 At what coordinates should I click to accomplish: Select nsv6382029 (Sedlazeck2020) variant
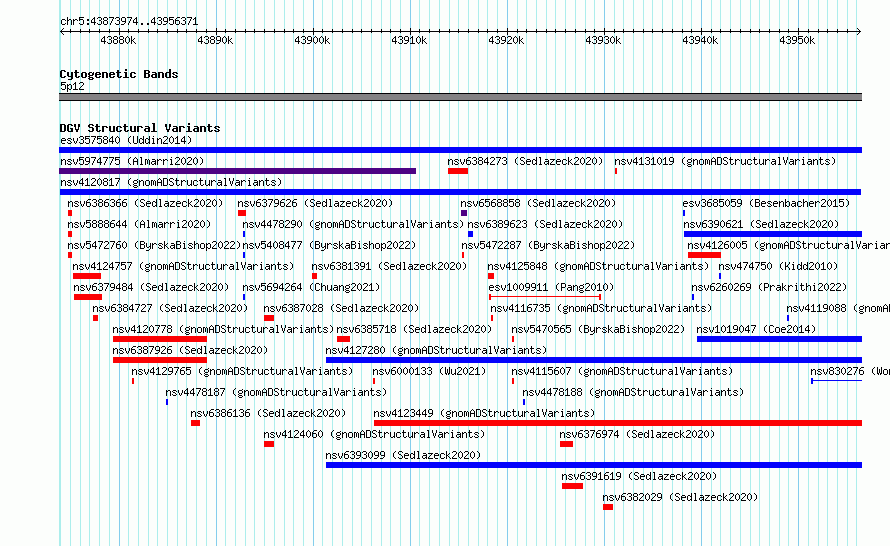tap(680, 497)
